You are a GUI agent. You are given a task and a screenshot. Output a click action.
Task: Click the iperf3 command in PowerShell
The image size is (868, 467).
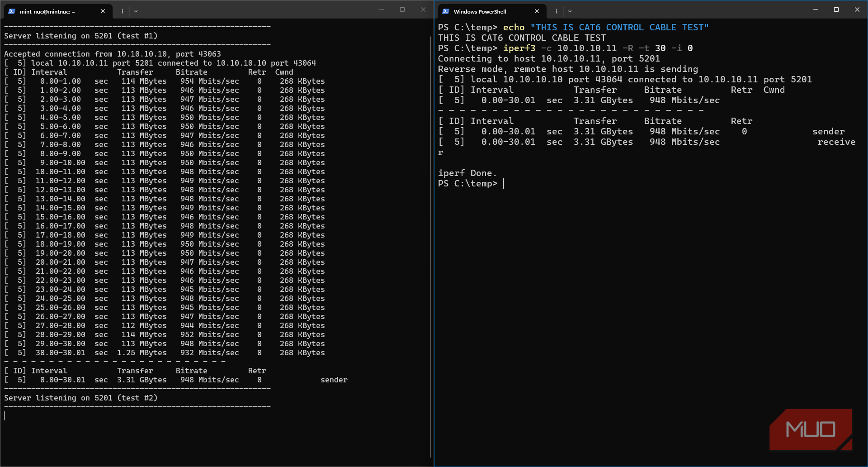coord(598,48)
